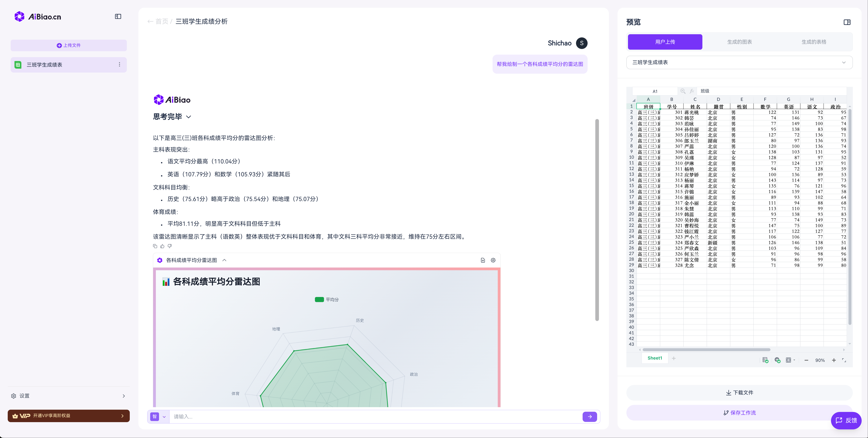Click the 上传文件 upload button
The width and height of the screenshot is (868, 438).
[x=69, y=45]
